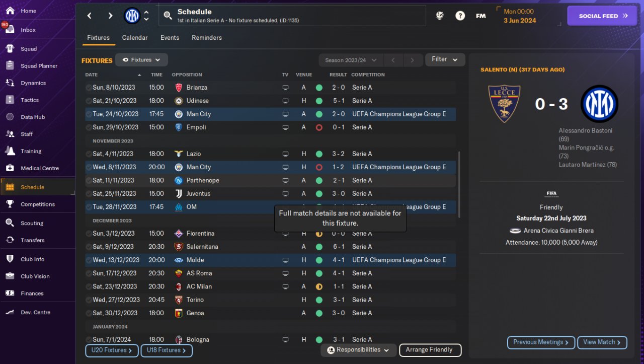Image resolution: width=644 pixels, height=364 pixels.
Task: Switch to the Reminders tab
Action: pos(206,38)
